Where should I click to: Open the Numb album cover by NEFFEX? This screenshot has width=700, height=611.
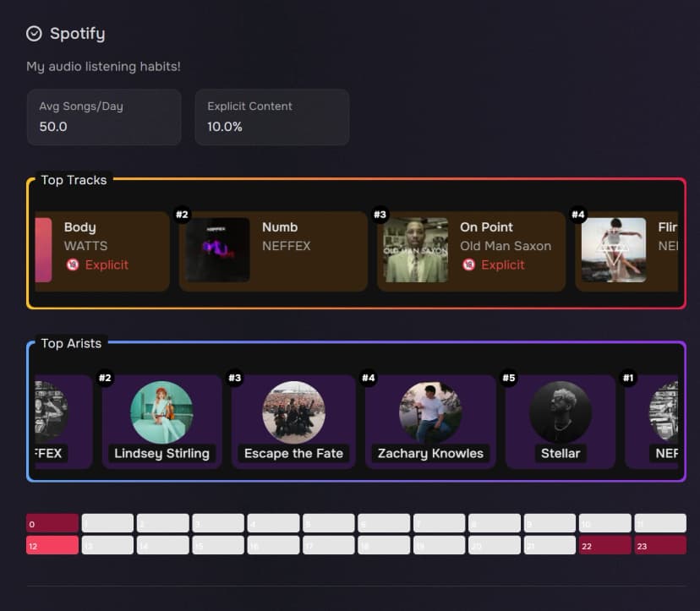click(x=217, y=249)
